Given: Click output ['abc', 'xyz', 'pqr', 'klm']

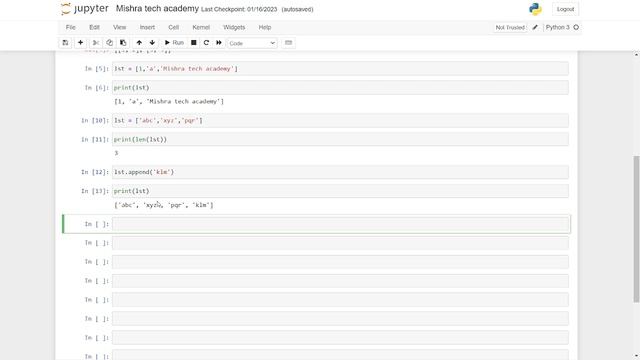Looking at the screenshot, I should [x=164, y=205].
